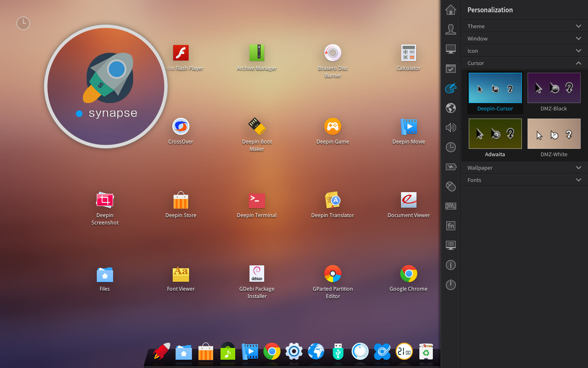
Task: Open Default Applications checkmark icon
Action: (x=451, y=69)
